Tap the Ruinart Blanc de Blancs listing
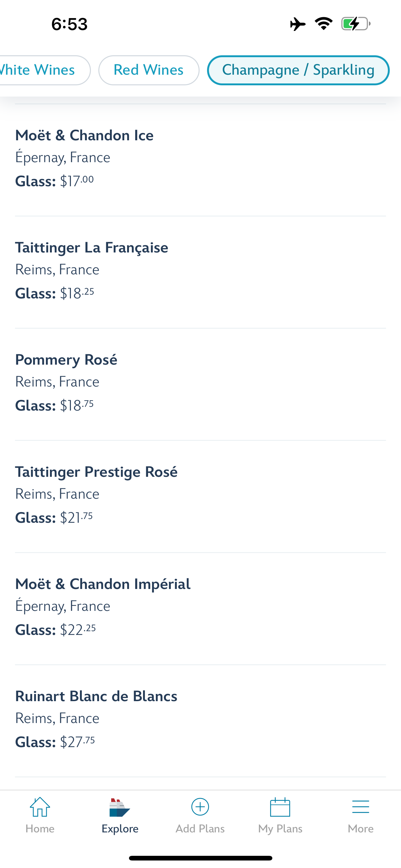 coord(96,696)
